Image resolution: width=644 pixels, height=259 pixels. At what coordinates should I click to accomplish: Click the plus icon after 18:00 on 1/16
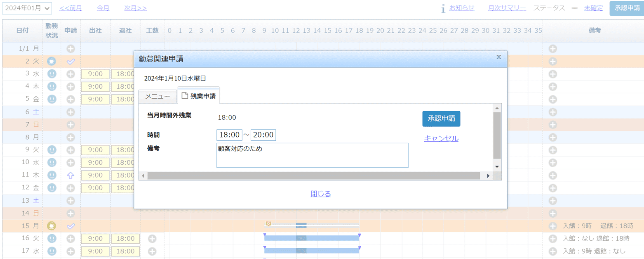pyautogui.click(x=152, y=238)
